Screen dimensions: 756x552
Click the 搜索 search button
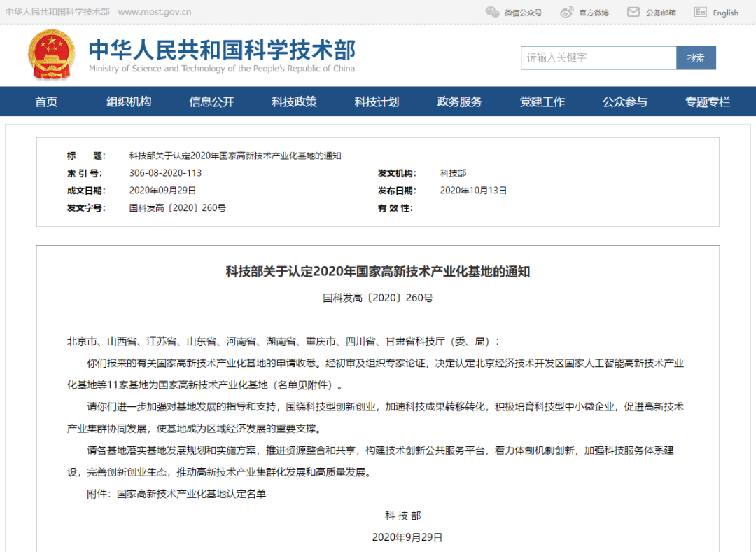coord(696,58)
